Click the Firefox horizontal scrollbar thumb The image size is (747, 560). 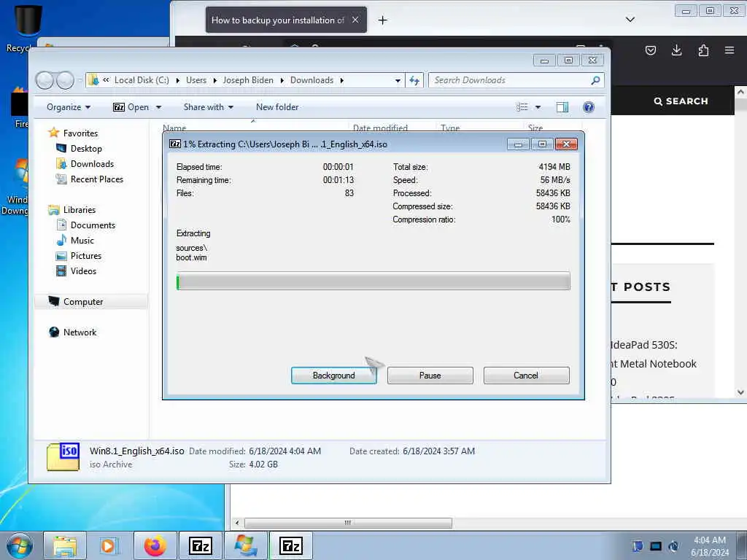[x=348, y=523]
